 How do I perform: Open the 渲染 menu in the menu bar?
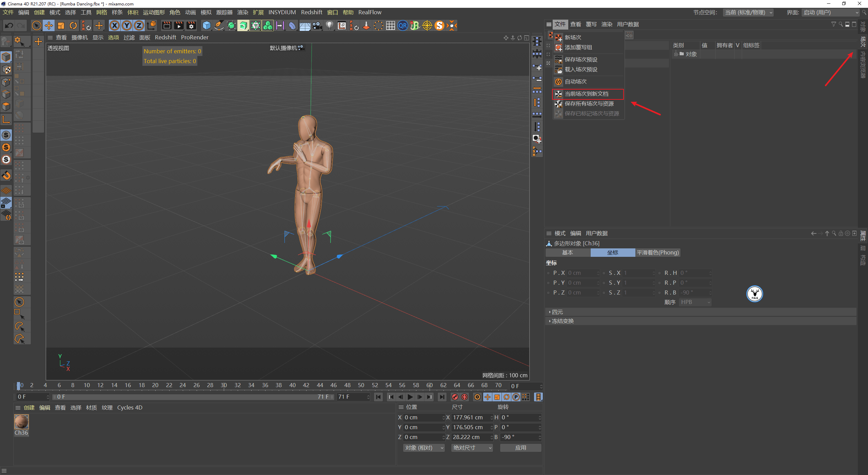point(242,12)
